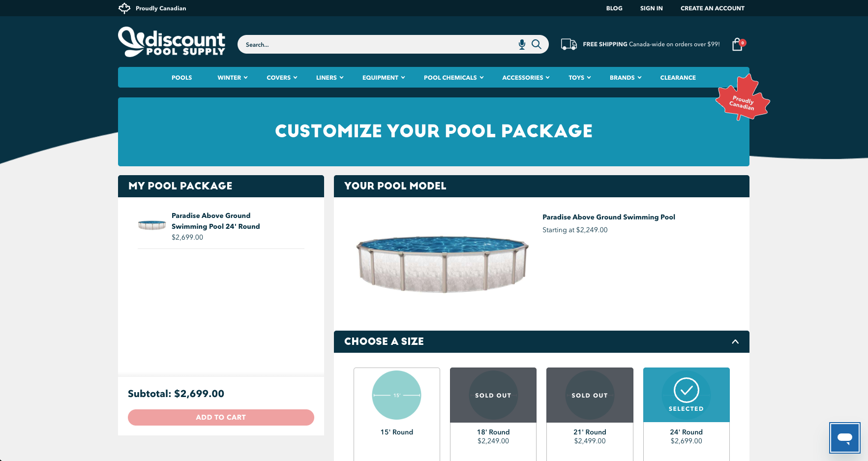Click the maple leaf icon in top bar
The height and width of the screenshot is (461, 868).
coord(124,8)
